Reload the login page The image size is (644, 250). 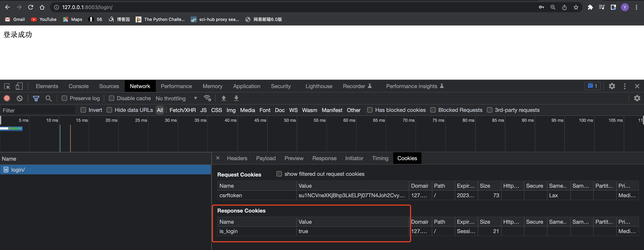coord(31,7)
